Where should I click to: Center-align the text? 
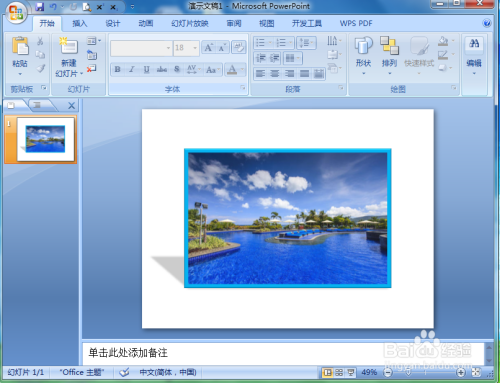[275, 74]
